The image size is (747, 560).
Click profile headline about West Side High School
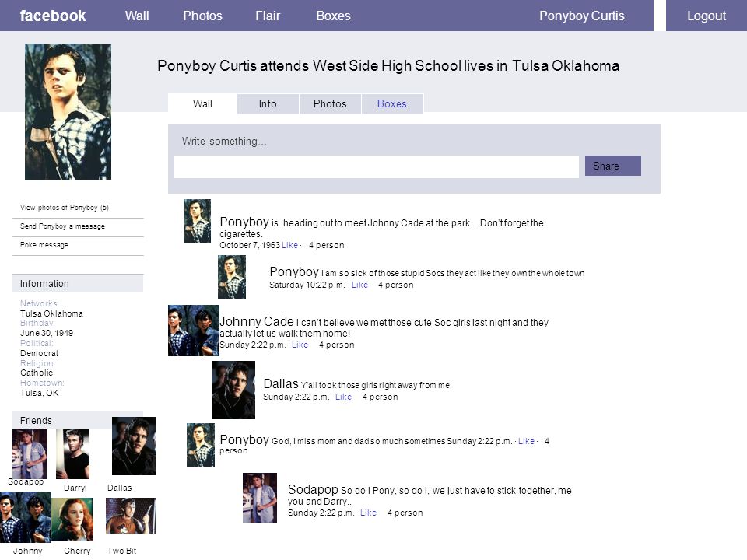coord(388,65)
